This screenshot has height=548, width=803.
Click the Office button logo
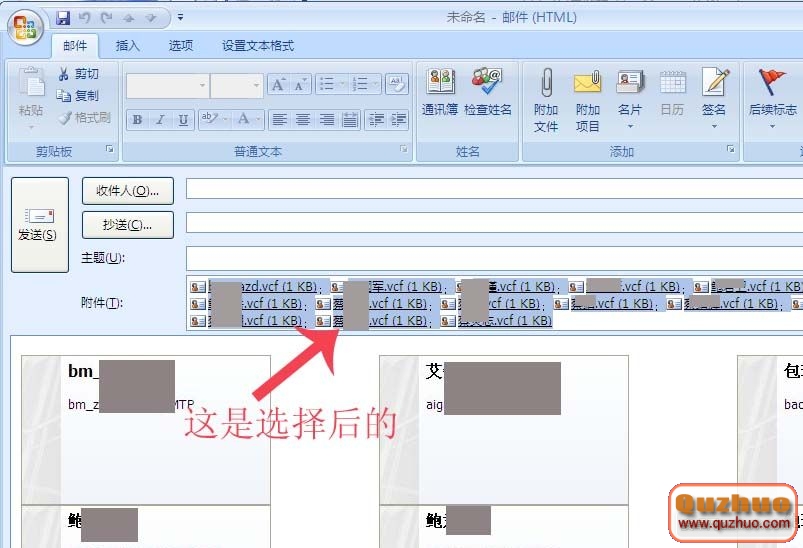26,27
